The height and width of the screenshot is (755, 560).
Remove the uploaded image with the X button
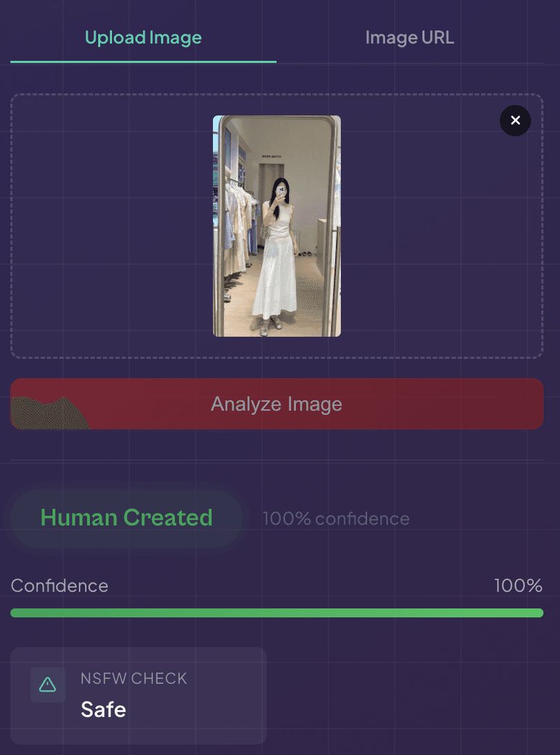pos(515,120)
